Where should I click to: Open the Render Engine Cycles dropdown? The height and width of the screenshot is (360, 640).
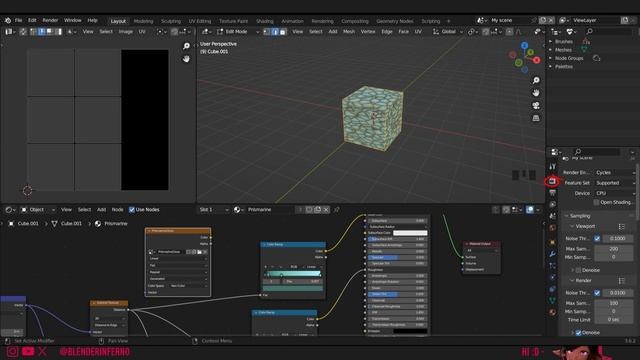[x=615, y=173]
